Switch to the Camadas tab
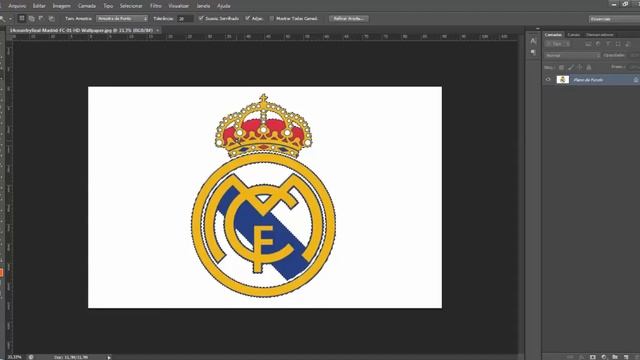The image size is (640, 360). (553, 35)
